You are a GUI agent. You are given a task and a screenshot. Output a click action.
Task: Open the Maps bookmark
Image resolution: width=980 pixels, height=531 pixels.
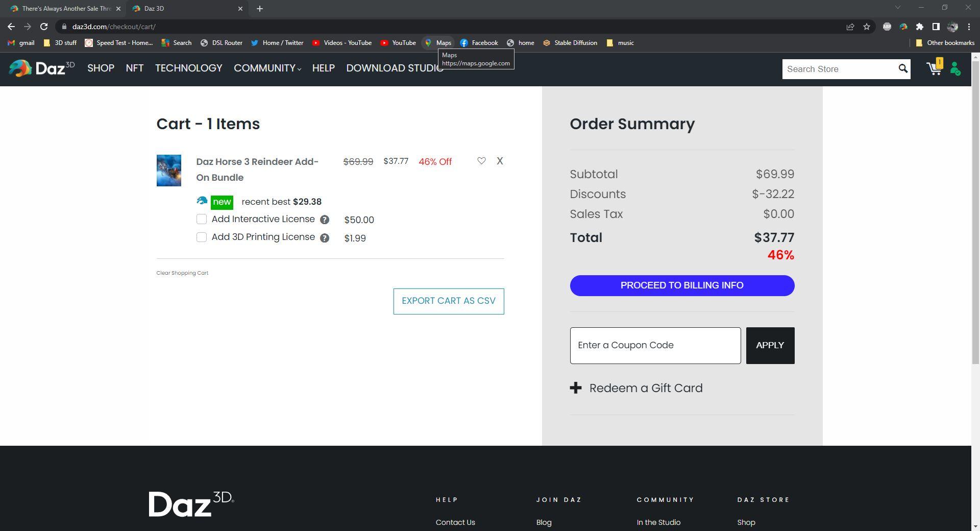438,43
